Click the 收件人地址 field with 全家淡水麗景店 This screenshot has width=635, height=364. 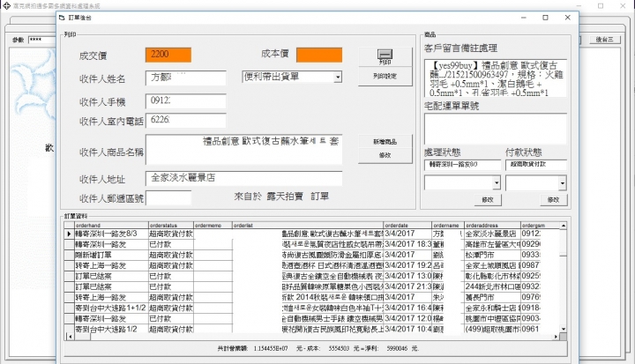pos(243,178)
